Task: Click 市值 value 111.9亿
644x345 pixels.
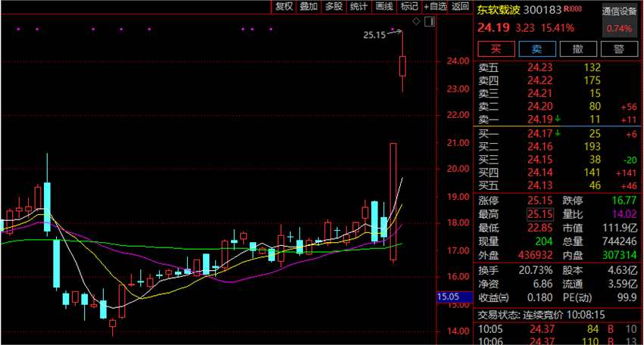Action: pos(620,228)
